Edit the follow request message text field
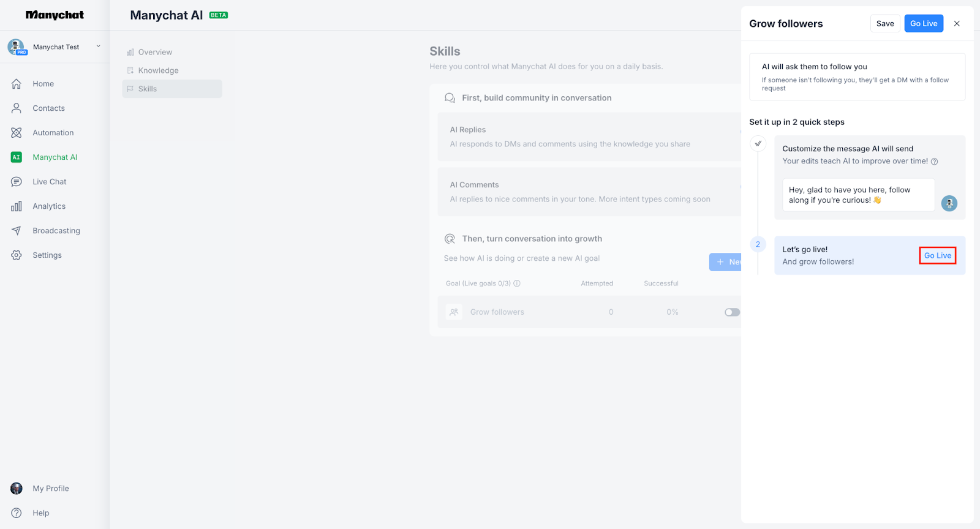The height and width of the screenshot is (529, 980). click(x=858, y=195)
